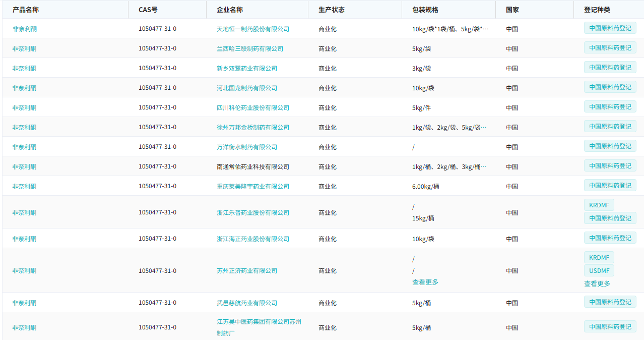Image resolution: width=644 pixels, height=340 pixels.
Task: Open 江苏吴中医药集团有限公司苏州制药厂 link
Action: (259, 327)
